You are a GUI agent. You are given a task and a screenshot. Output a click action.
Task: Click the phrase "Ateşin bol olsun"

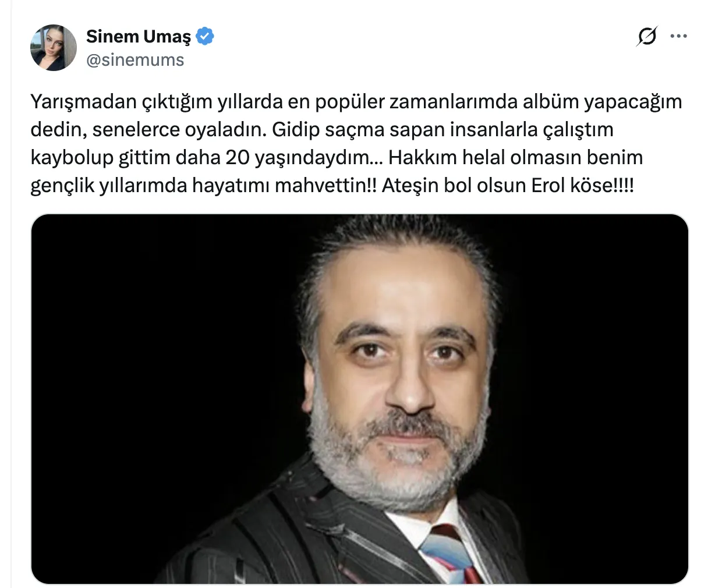pos(454,186)
